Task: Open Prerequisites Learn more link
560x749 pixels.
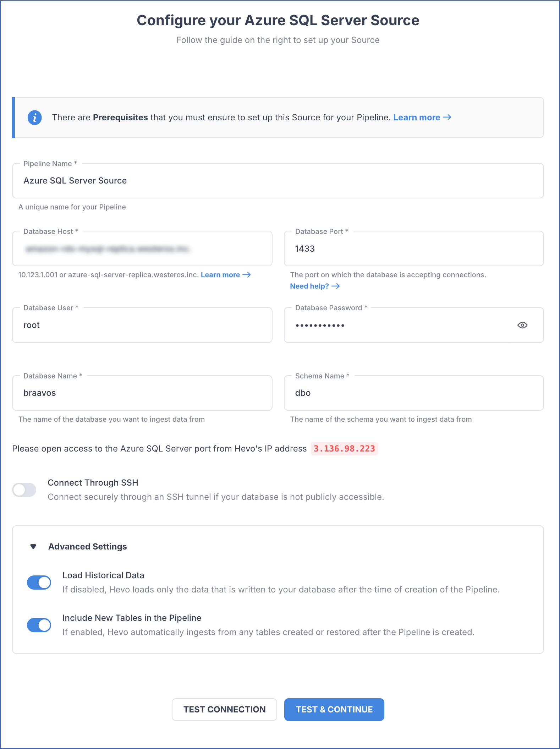Action: click(x=422, y=117)
